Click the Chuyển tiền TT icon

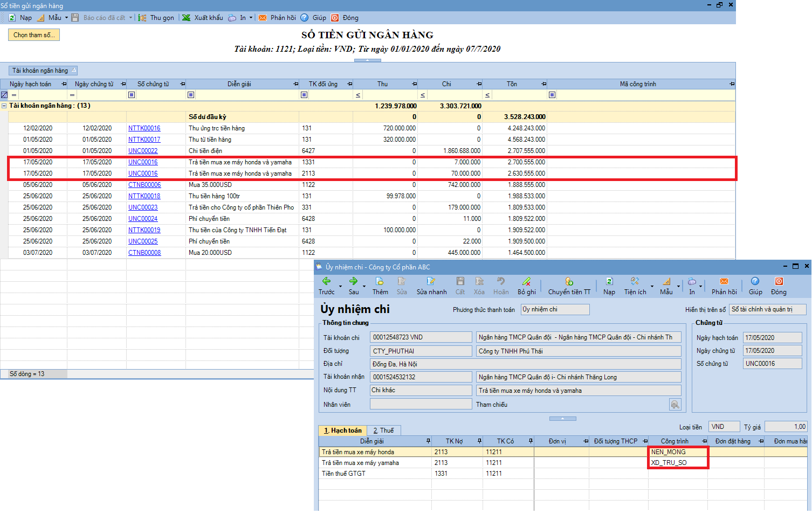tap(569, 281)
